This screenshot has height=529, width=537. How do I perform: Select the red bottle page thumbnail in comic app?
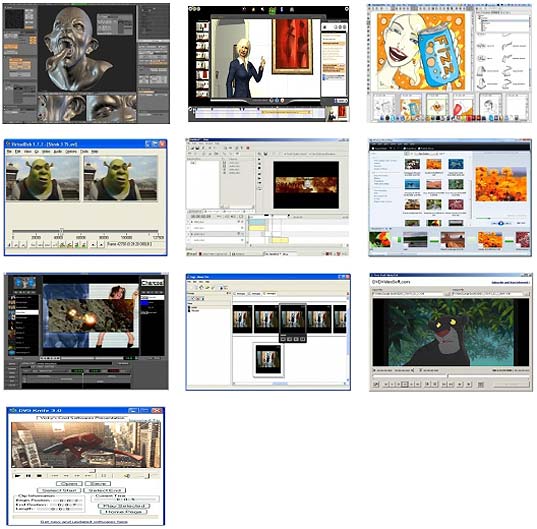(x=463, y=105)
